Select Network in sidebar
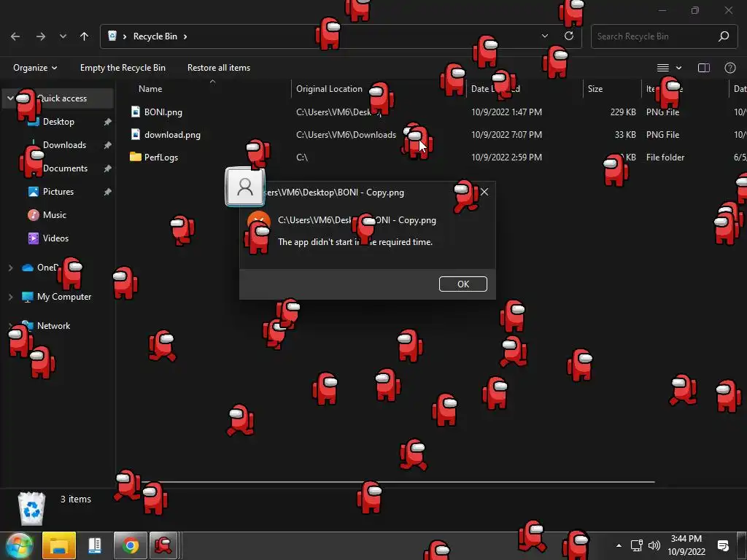Viewport: 747px width, 560px height. [53, 326]
